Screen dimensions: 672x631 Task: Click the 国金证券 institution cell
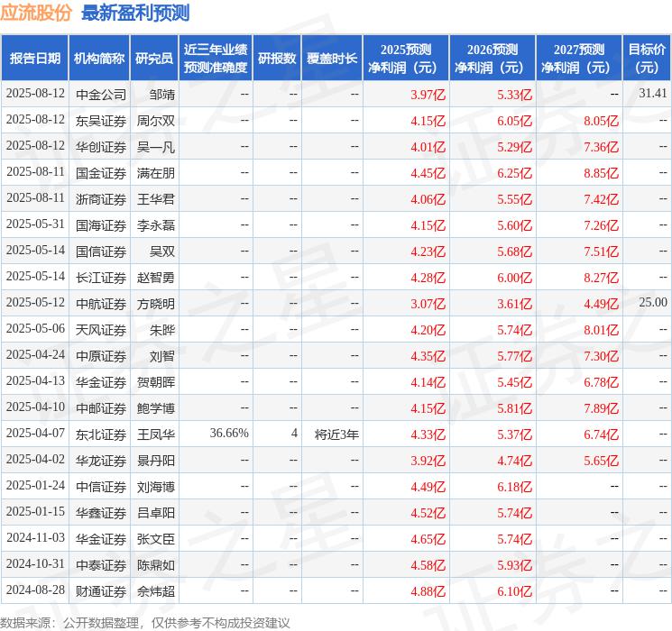(x=101, y=173)
